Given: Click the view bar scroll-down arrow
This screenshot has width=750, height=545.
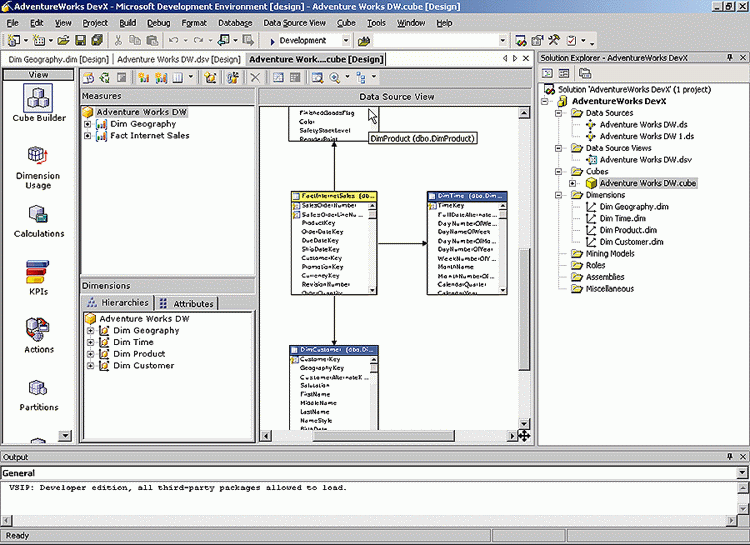Looking at the screenshot, I should point(65,435).
